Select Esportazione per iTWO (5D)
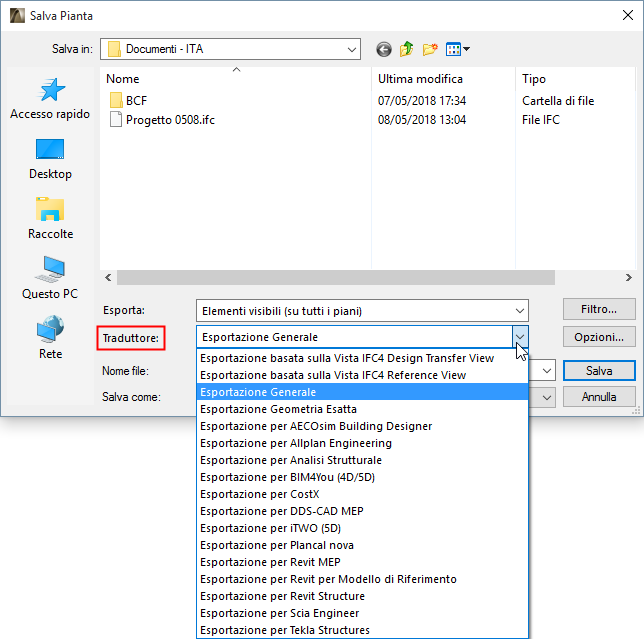Viewport: 644px width, 639px height. pyautogui.click(x=362, y=528)
